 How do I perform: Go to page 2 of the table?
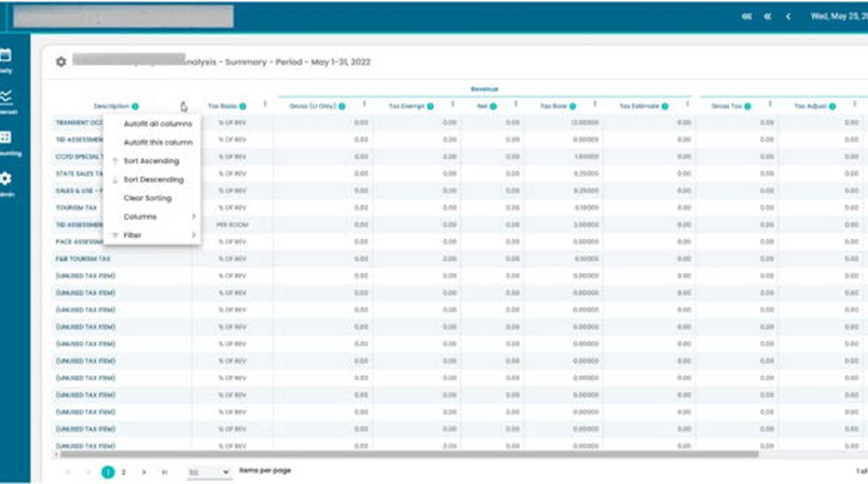[124, 472]
